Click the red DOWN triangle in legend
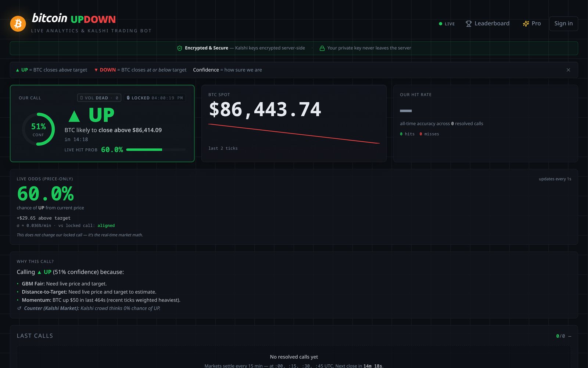The image size is (588, 368). pos(96,70)
